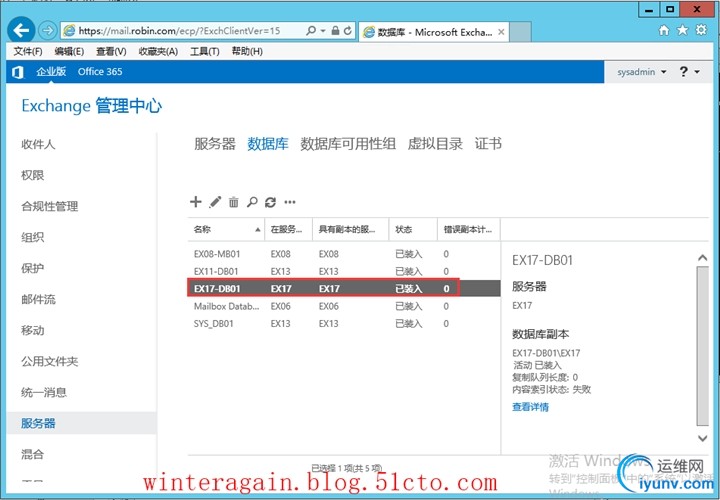Sort by the 错误副本计... column header
The height and width of the screenshot is (500, 720).
(469, 229)
